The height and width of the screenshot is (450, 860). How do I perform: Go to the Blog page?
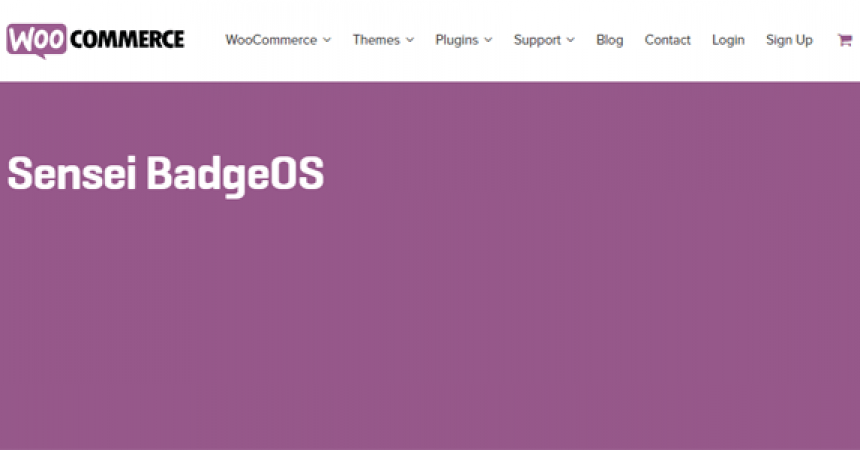609,40
